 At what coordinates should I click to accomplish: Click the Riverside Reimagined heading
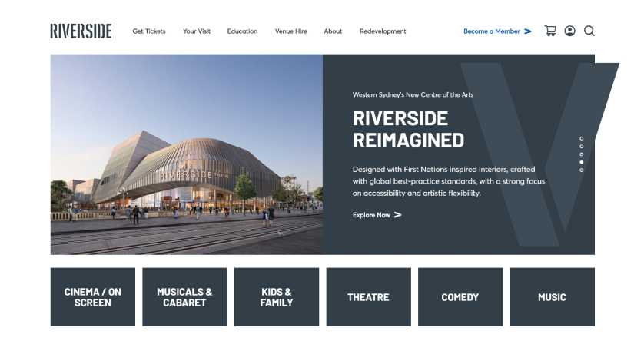[408, 129]
